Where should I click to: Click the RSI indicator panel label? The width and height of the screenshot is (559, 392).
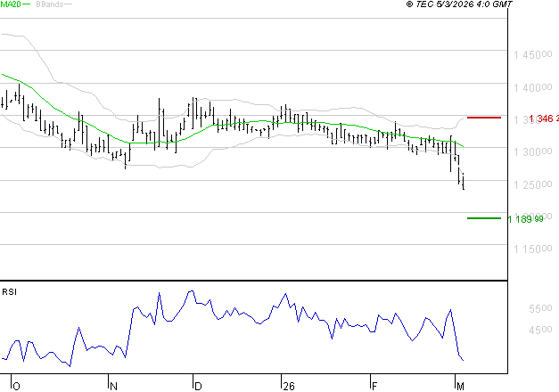[x=9, y=291]
